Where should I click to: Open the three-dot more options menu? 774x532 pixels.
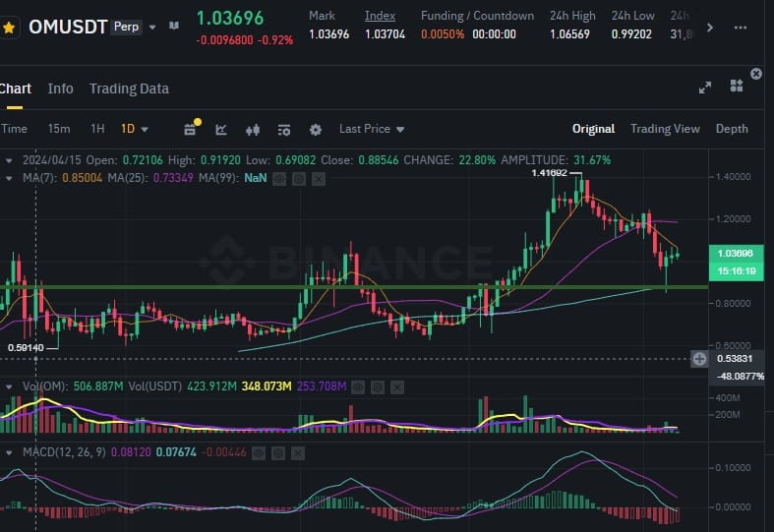click(741, 28)
